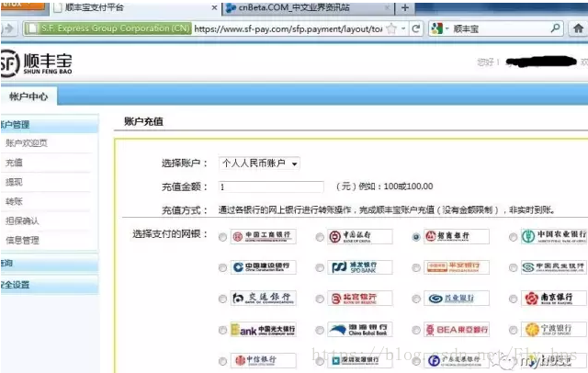The width and height of the screenshot is (588, 373).
Task: Close the cnBeta.COM tab
Action: click(x=388, y=7)
